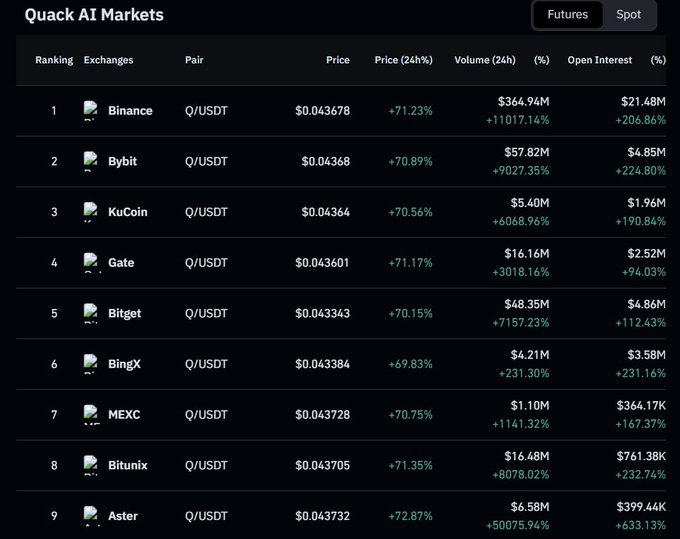Image resolution: width=680 pixels, height=539 pixels.
Task: Click the +8078.02% volume change value
Action: pyautogui.click(x=520, y=475)
